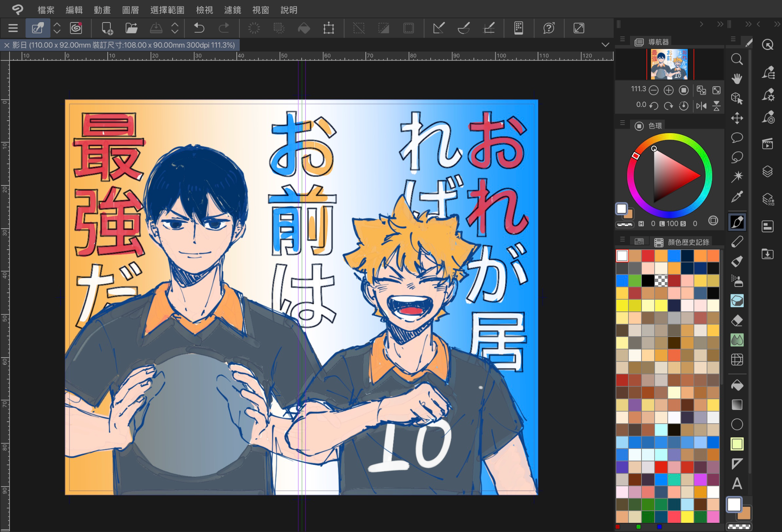This screenshot has width=782, height=532.
Task: Click the Undo arrow in command bar
Action: tap(199, 28)
